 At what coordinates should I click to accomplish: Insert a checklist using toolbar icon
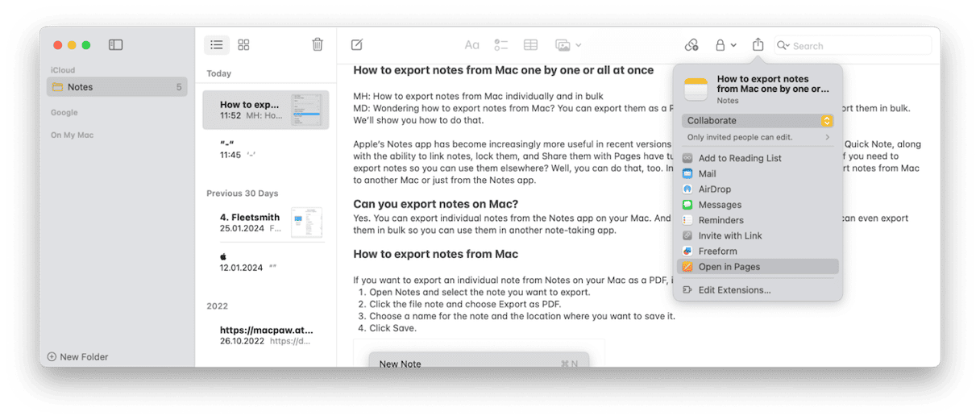[x=500, y=45]
